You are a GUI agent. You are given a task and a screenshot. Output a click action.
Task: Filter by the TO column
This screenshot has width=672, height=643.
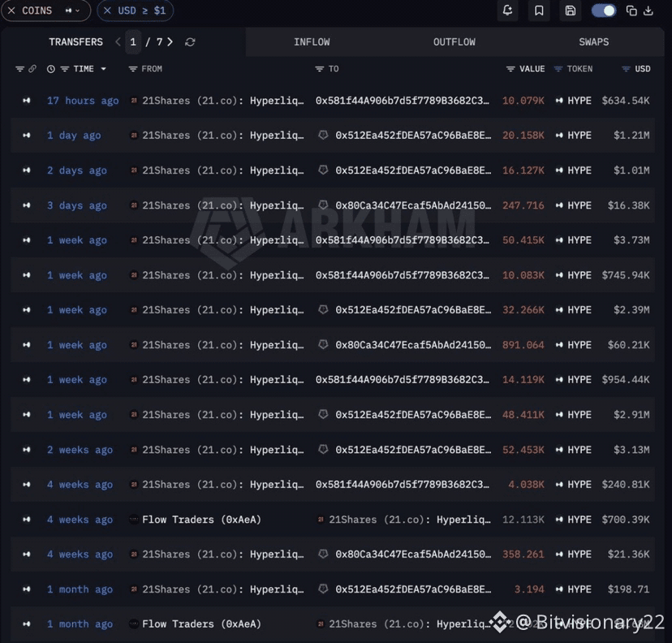click(x=319, y=69)
